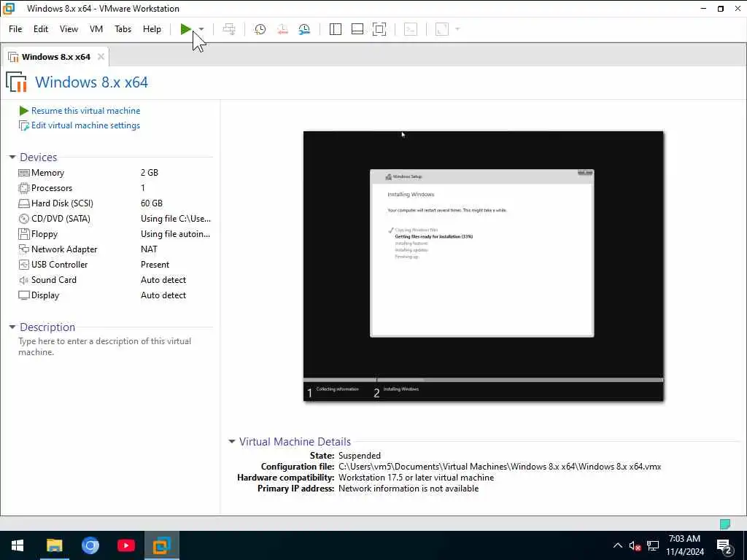
Task: Click the revert to snapshot icon
Action: click(282, 29)
